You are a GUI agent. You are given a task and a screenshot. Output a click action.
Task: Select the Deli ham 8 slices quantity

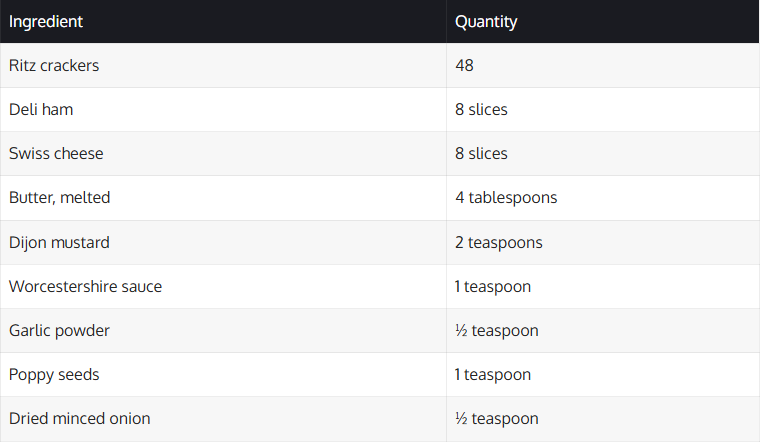481,109
